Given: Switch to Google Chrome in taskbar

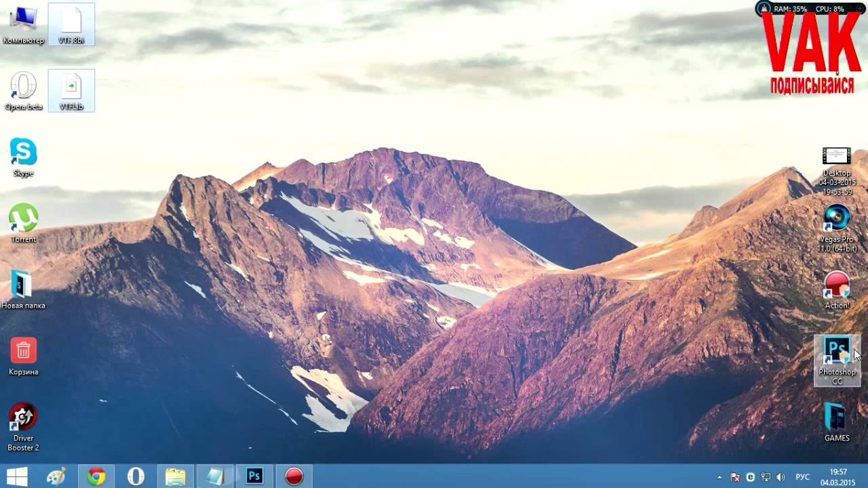Looking at the screenshot, I should coord(96,476).
